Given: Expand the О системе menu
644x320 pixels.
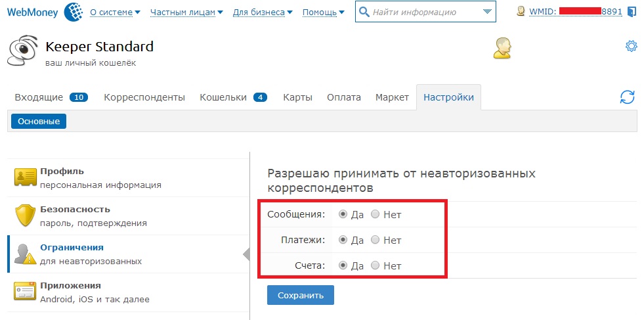Looking at the screenshot, I should [x=115, y=12].
